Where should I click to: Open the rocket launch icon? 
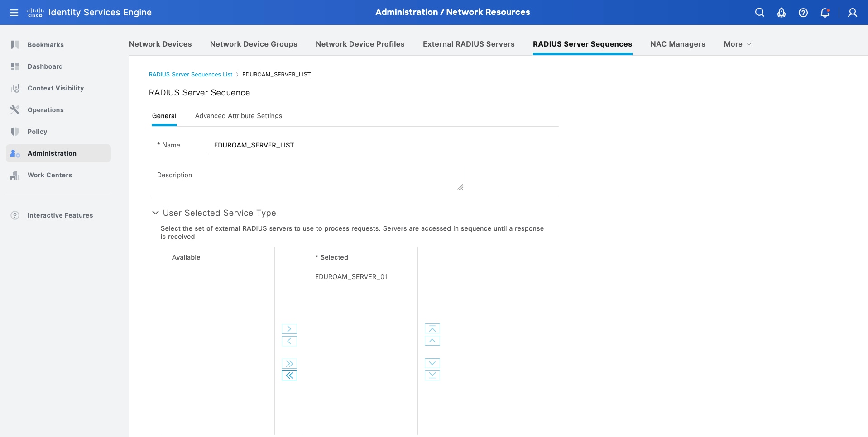point(782,13)
